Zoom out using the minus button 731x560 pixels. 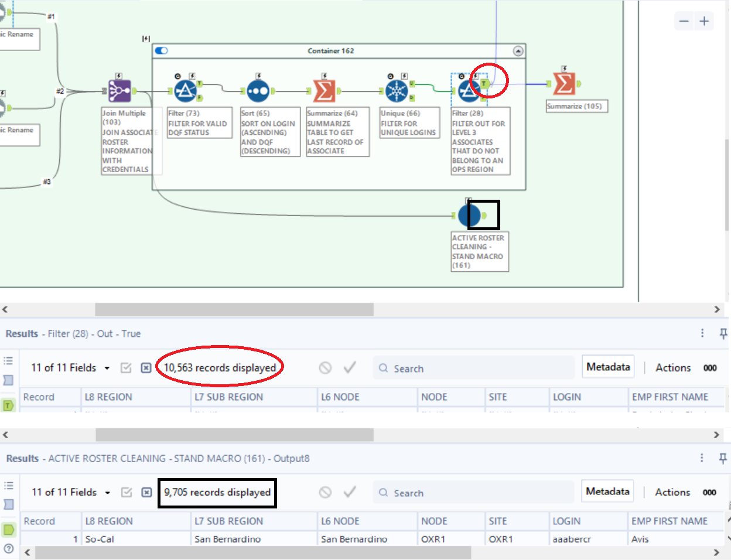[684, 21]
